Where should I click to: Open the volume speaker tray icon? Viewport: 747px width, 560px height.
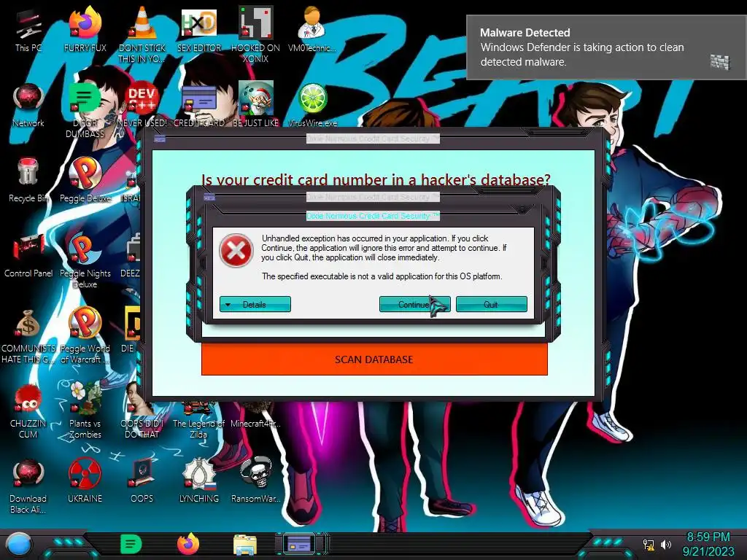pyautogui.click(x=665, y=545)
